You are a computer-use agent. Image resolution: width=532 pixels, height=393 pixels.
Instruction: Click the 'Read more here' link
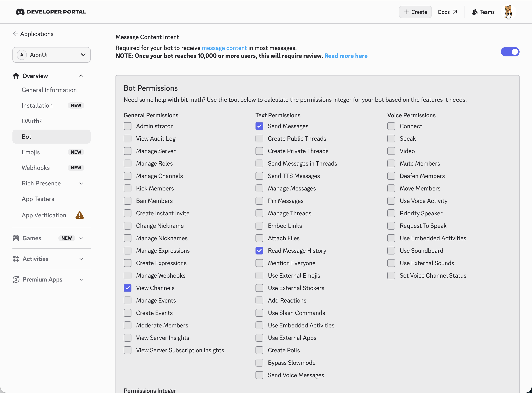[346, 56]
